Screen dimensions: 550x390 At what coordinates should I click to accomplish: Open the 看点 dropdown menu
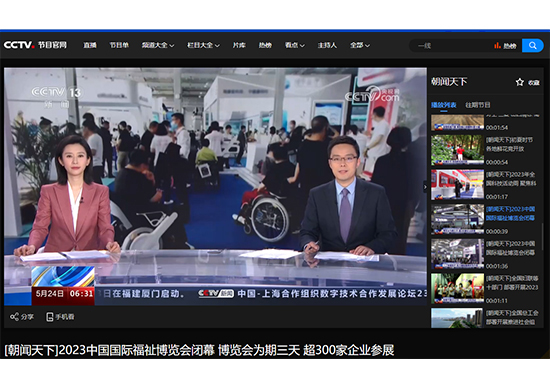[295, 45]
